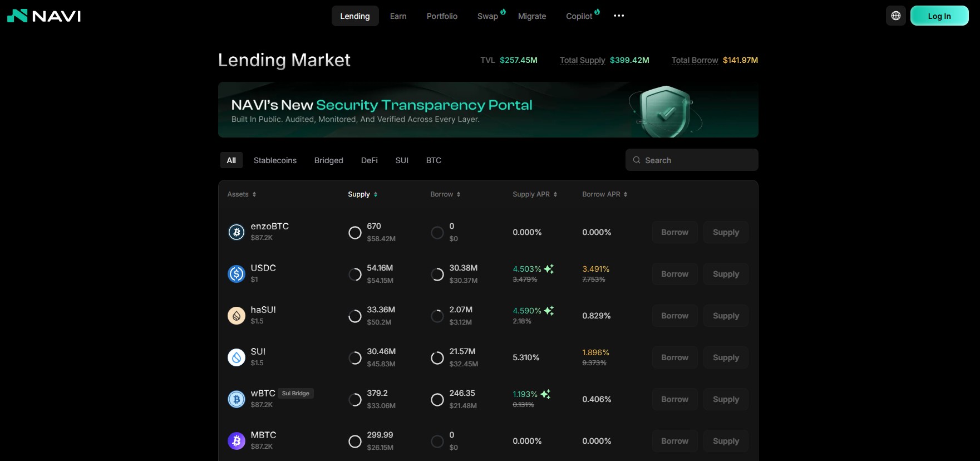Click Supply for haSUI
Viewport: 980px width, 461px height.
pyautogui.click(x=726, y=316)
